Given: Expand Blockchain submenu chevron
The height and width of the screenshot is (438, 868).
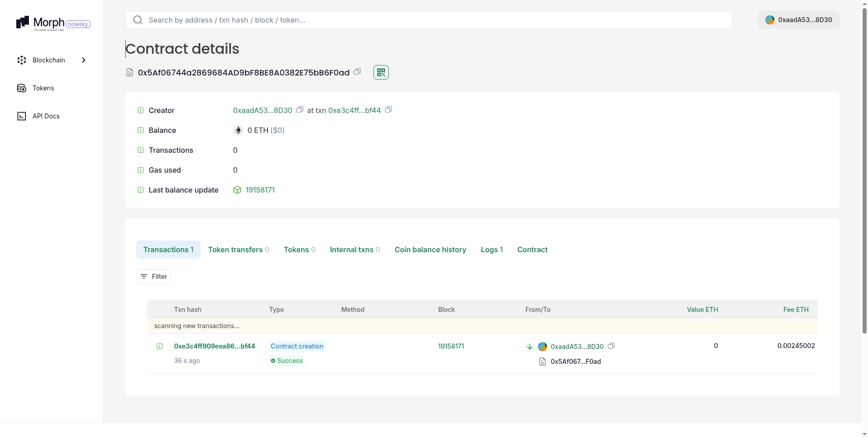Looking at the screenshot, I should [x=84, y=60].
